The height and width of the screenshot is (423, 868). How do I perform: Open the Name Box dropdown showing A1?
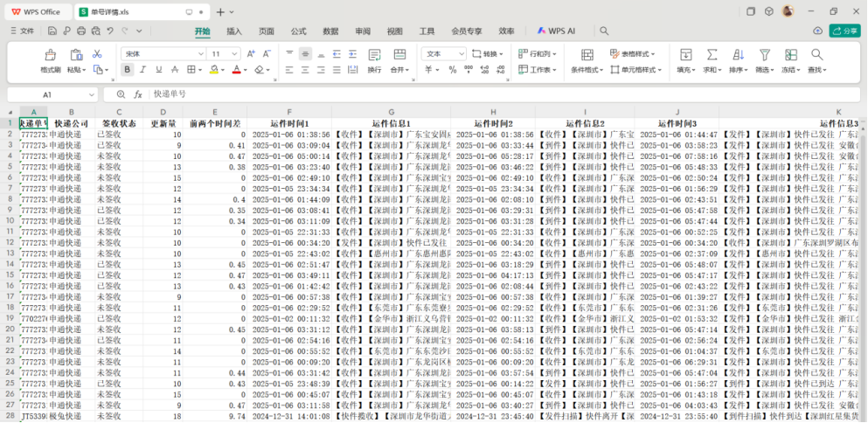tap(91, 94)
